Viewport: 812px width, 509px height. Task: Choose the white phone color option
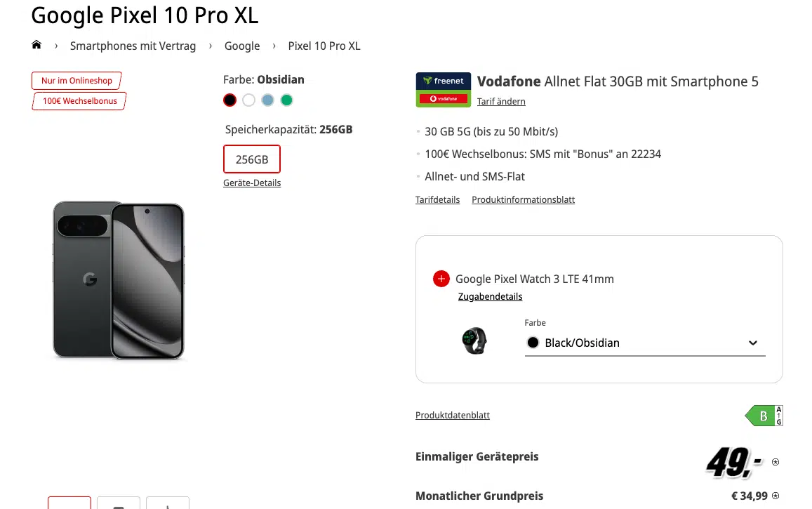click(x=248, y=100)
